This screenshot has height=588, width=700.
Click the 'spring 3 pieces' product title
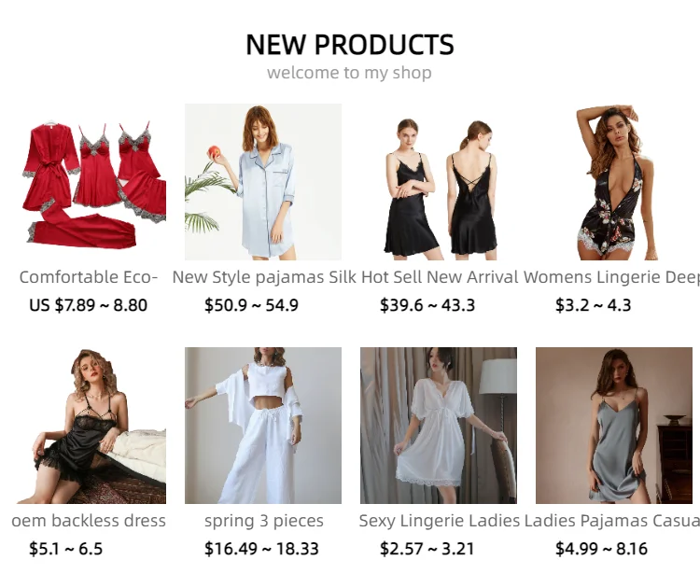[x=264, y=521]
